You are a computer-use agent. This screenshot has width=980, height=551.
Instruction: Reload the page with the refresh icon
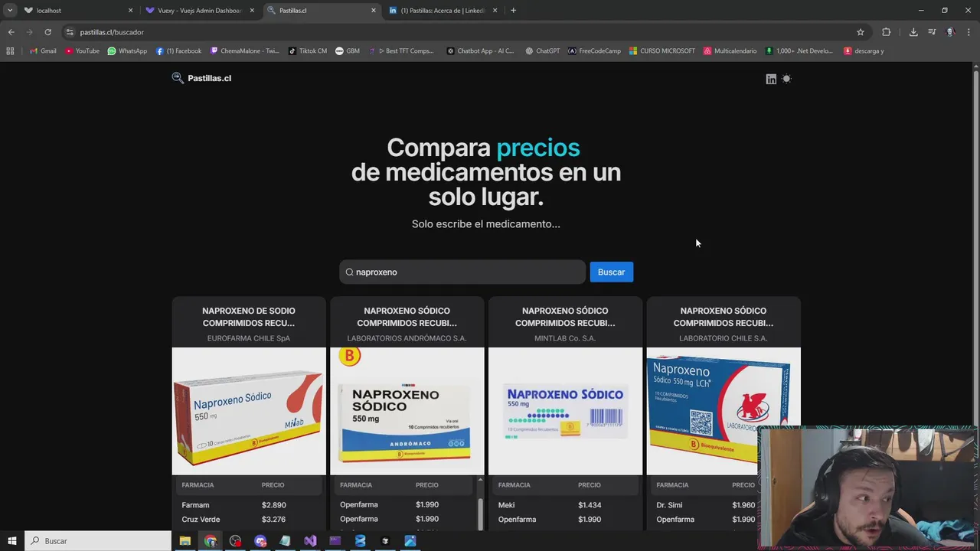(47, 32)
